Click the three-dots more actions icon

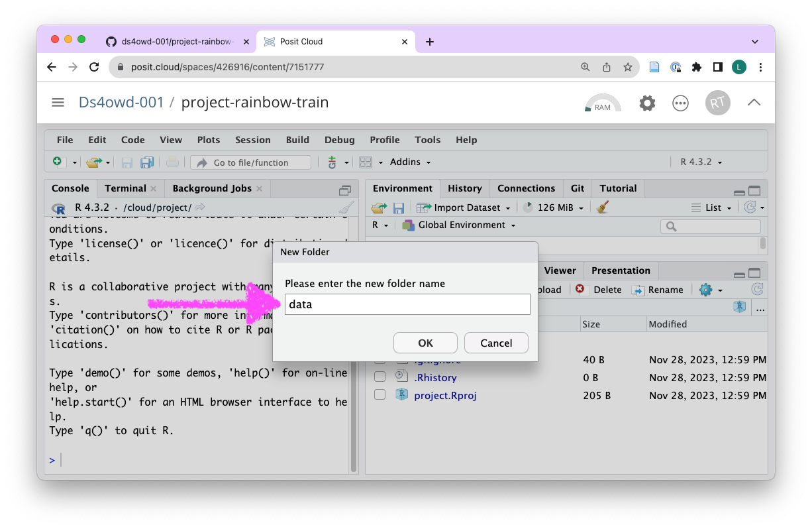coord(680,103)
